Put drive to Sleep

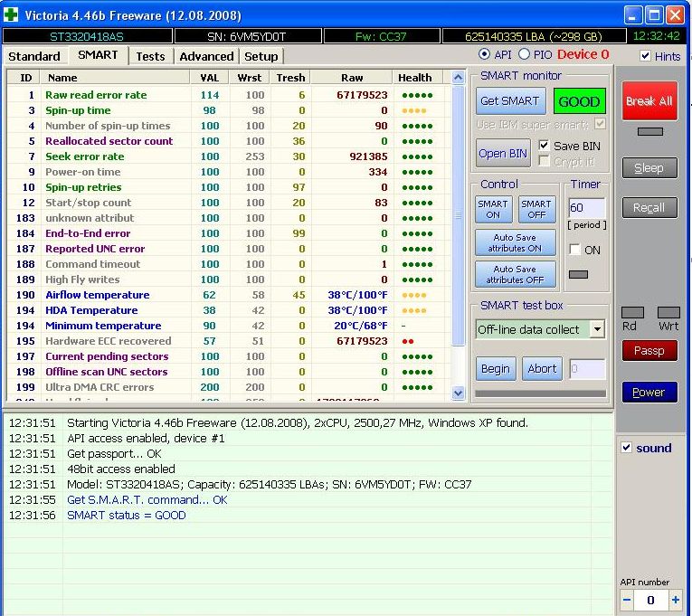coord(649,167)
